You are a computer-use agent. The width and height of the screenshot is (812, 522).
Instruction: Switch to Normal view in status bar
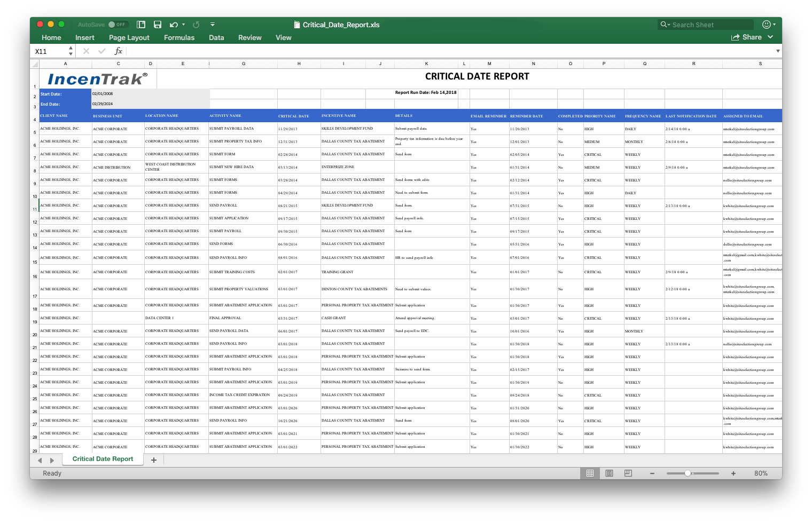point(590,473)
